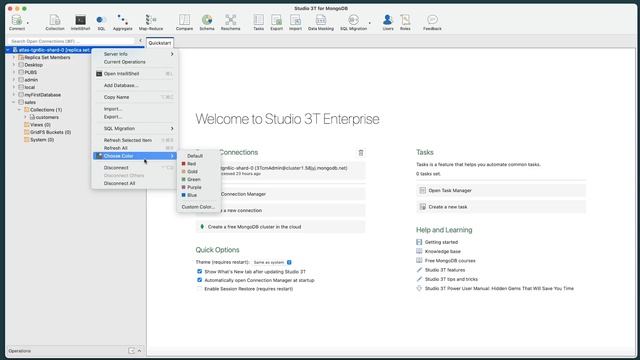
Task: Pick the Purple color option
Action: 199,187
